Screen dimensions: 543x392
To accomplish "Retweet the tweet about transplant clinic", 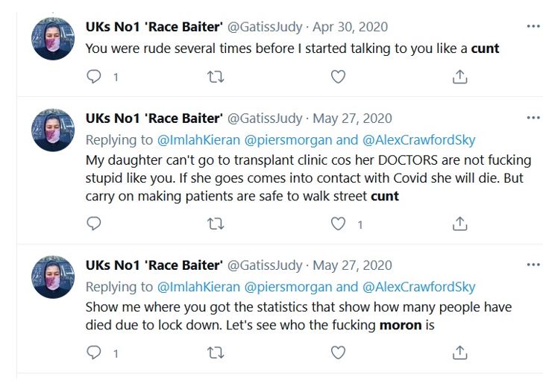I will [x=216, y=223].
